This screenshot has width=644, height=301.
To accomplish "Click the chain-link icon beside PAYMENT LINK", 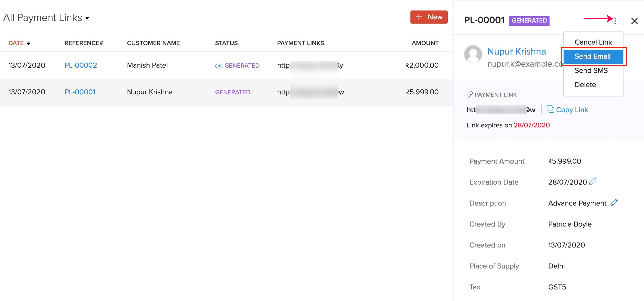I will [x=469, y=95].
